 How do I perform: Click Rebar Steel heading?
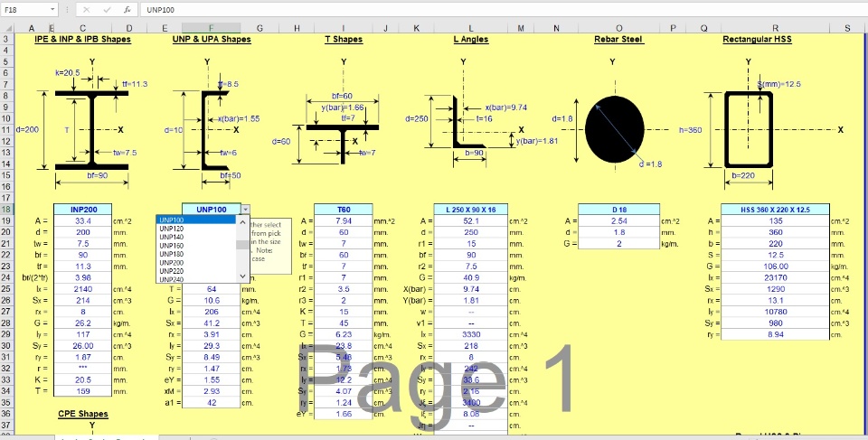(x=618, y=39)
